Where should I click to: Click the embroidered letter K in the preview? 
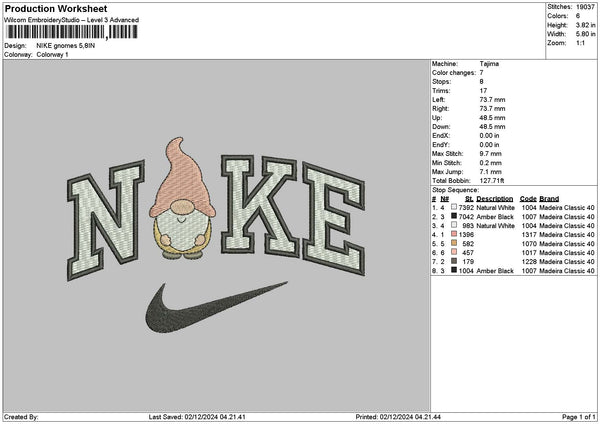point(259,205)
